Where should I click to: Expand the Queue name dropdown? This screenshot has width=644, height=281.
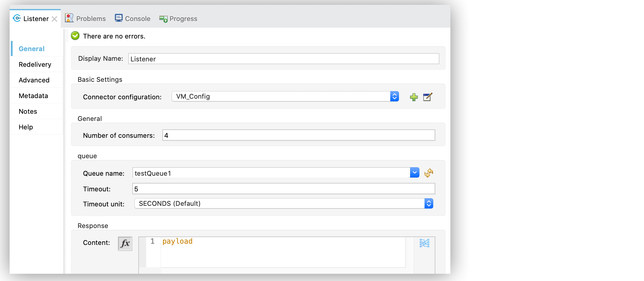tap(415, 172)
